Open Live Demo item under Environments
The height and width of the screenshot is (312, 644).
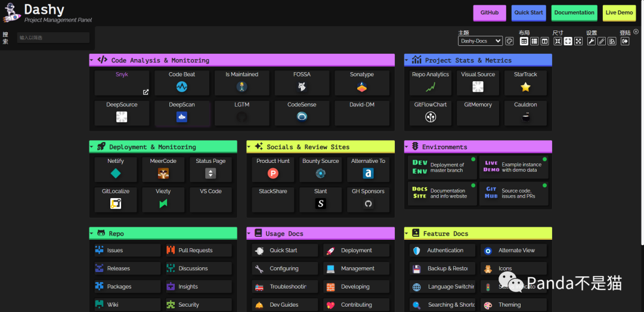tap(514, 167)
